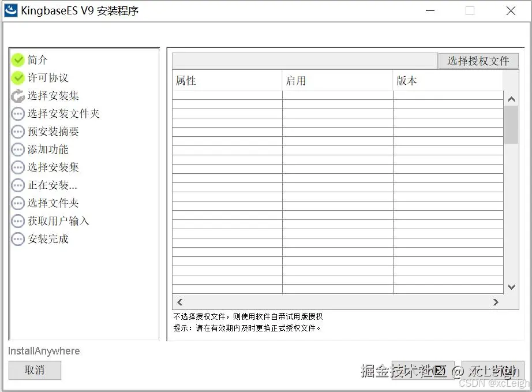
Task: Click the down arrow of the vertical scrollbar
Action: point(511,287)
